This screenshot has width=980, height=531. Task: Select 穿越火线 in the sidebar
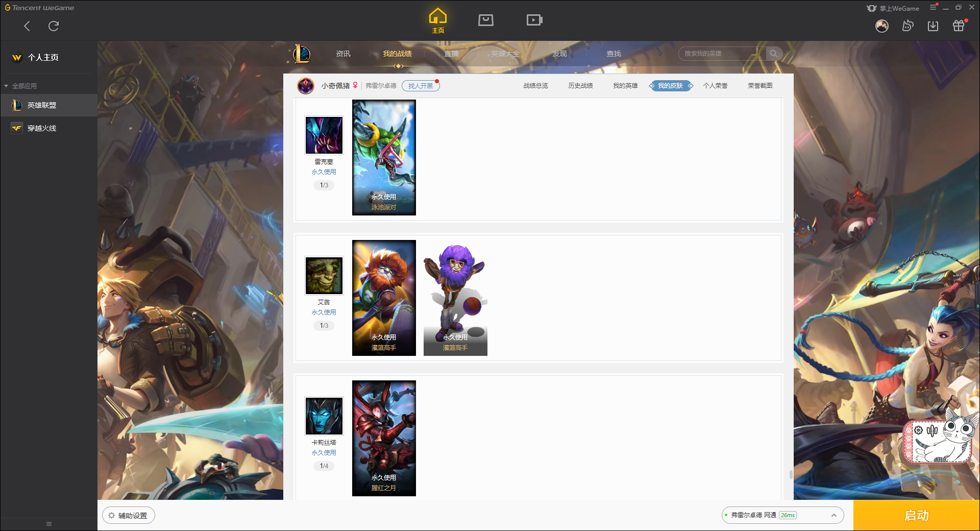49,128
